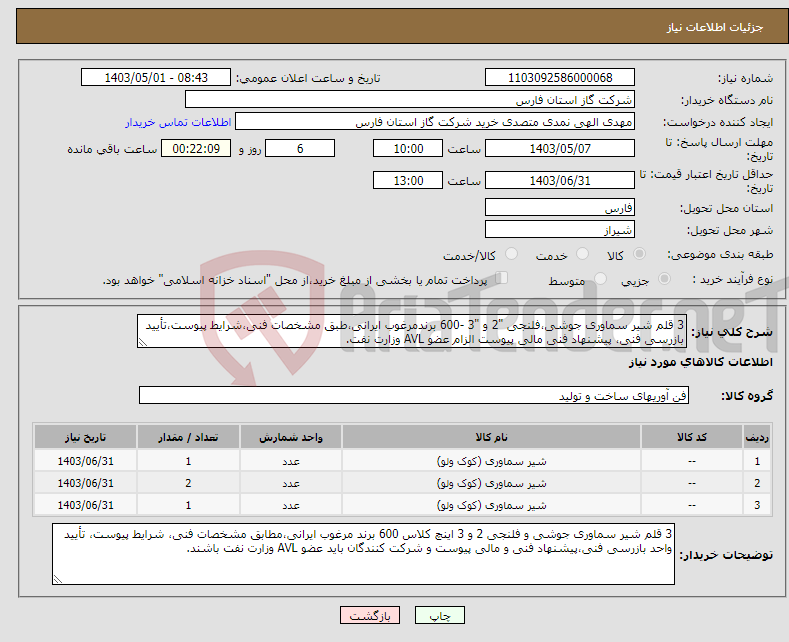
Task: Click the نام کالا column header
Action: 491,437
